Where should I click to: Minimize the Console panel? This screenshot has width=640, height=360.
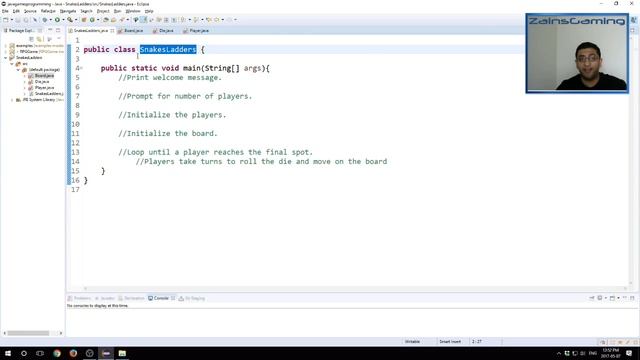click(625, 298)
